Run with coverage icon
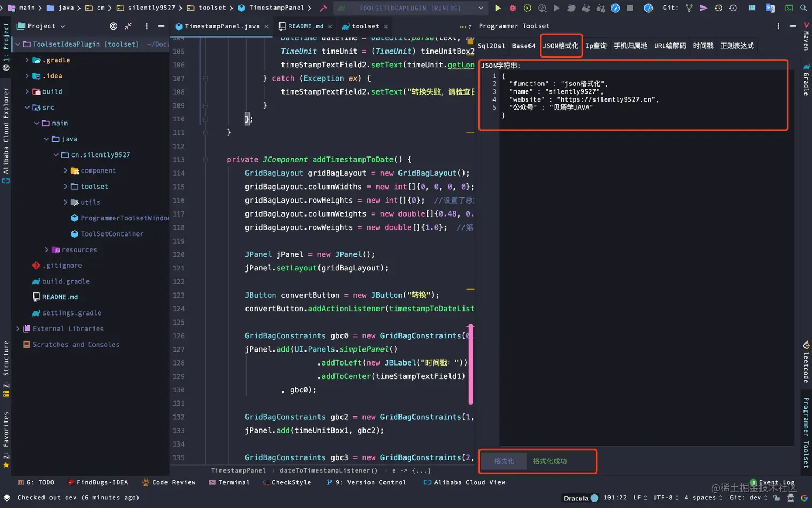The height and width of the screenshot is (508, 812). coord(527,8)
